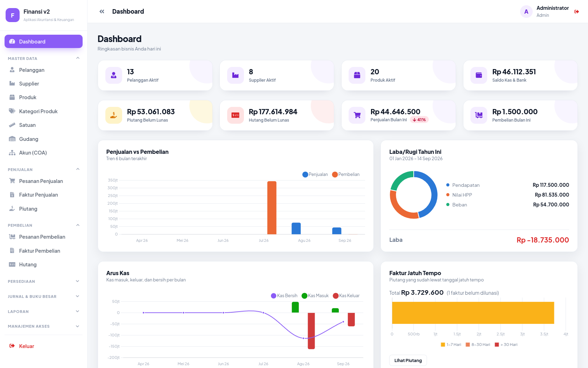588x368 pixels.
Task: Toggle the Kas Masuk legend entry
Action: (x=315, y=296)
